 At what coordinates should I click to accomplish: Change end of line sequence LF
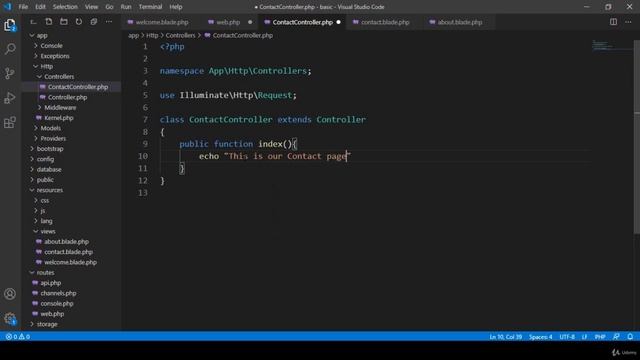tap(584, 337)
